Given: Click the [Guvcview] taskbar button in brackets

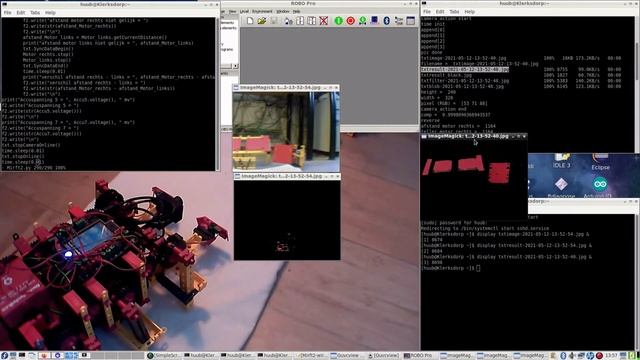Looking at the screenshot, I should tap(384, 356).
